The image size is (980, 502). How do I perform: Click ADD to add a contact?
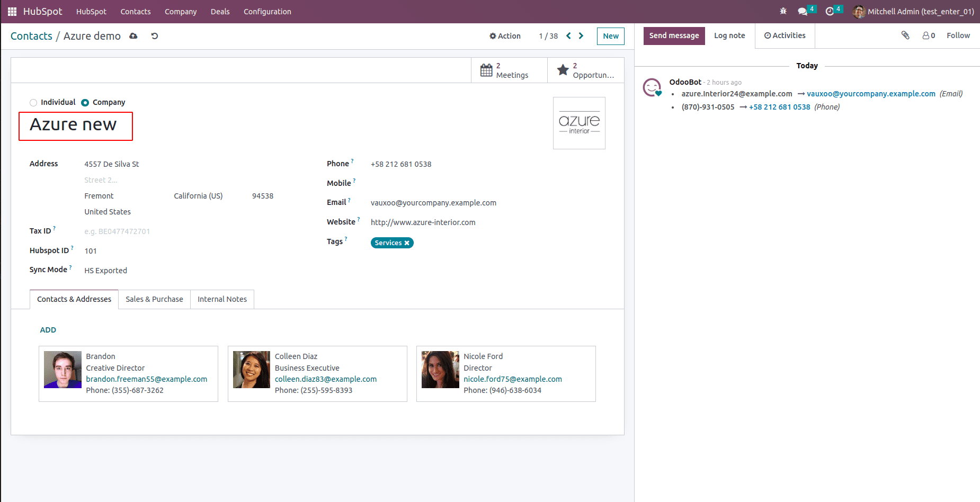click(x=48, y=330)
